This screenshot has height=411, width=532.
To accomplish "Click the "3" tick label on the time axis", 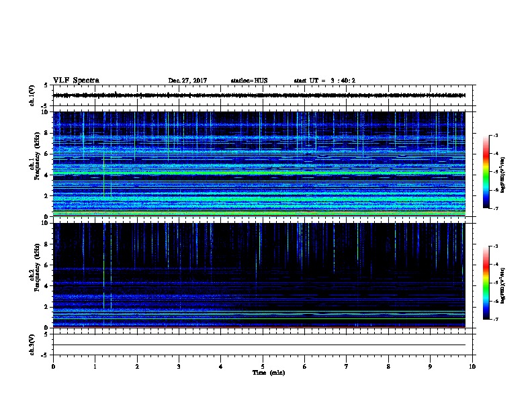I will [179, 366].
